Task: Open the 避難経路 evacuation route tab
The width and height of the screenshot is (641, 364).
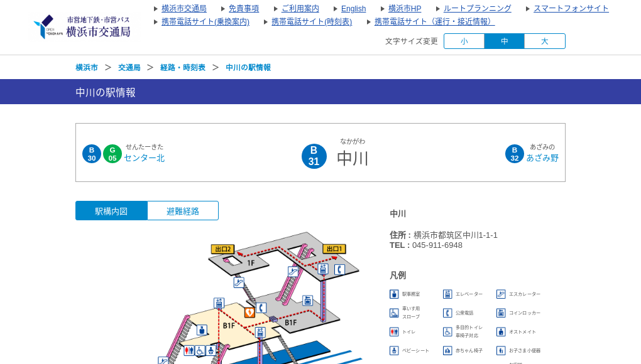Action: (183, 210)
